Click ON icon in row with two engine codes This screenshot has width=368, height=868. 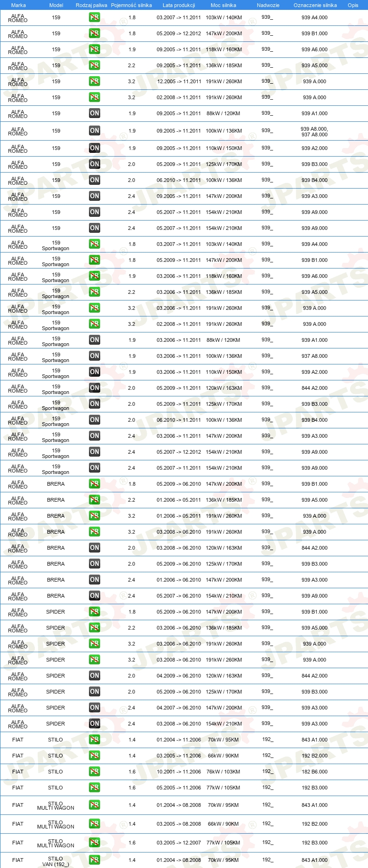pos(95,131)
